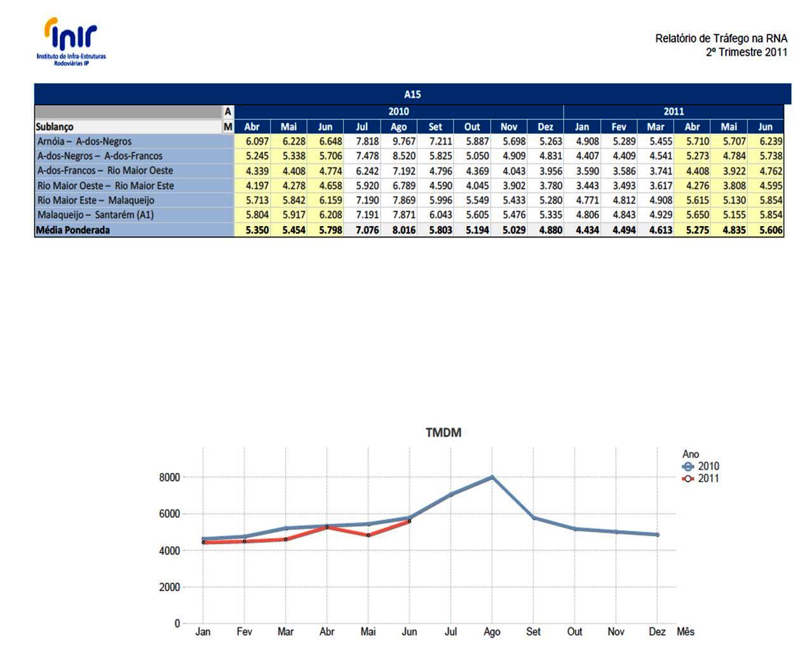Select the 'M' cell beside Sublanço
The width and height of the screenshot is (812, 654).
[x=227, y=127]
